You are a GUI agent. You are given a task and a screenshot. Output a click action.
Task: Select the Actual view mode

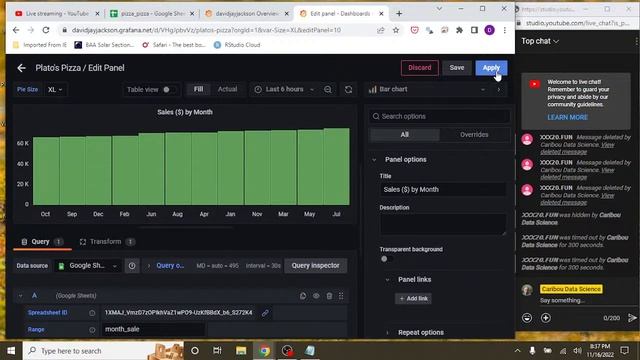pyautogui.click(x=227, y=89)
